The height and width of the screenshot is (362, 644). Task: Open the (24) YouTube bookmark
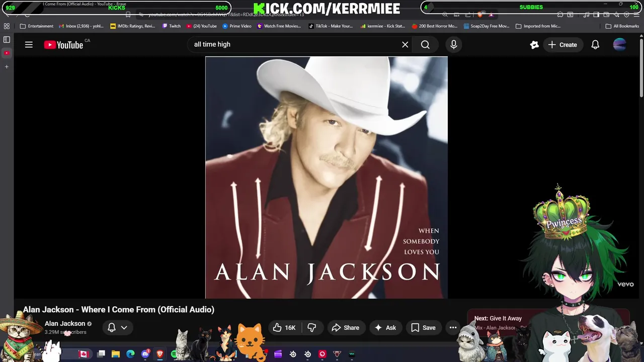click(x=202, y=26)
